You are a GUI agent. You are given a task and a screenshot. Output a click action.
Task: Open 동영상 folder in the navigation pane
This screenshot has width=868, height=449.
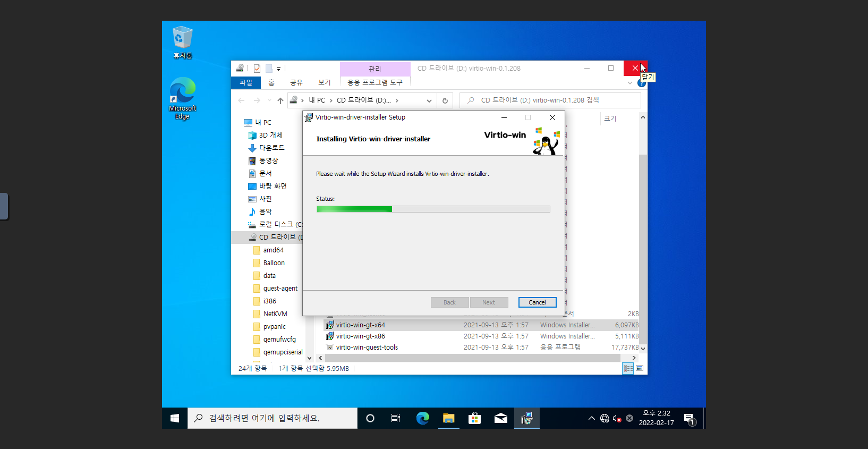[x=263, y=160]
